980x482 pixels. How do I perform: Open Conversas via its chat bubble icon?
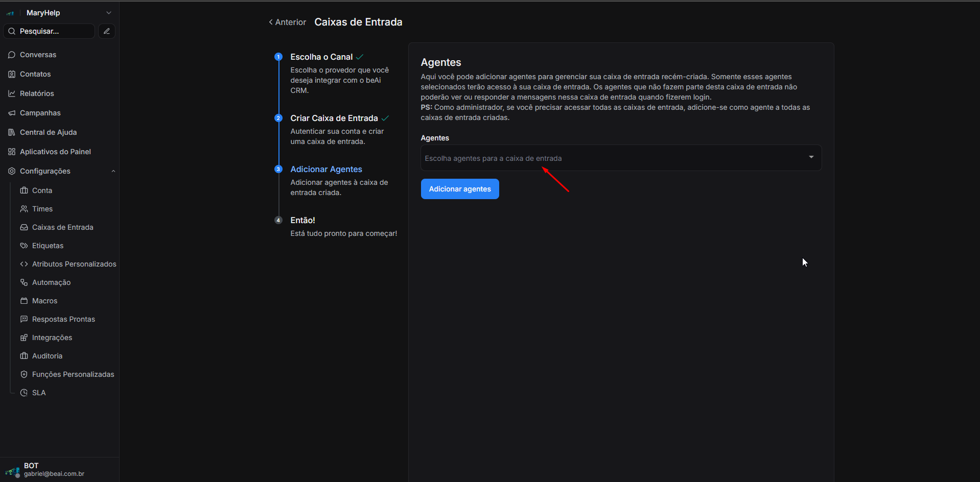[x=12, y=55]
